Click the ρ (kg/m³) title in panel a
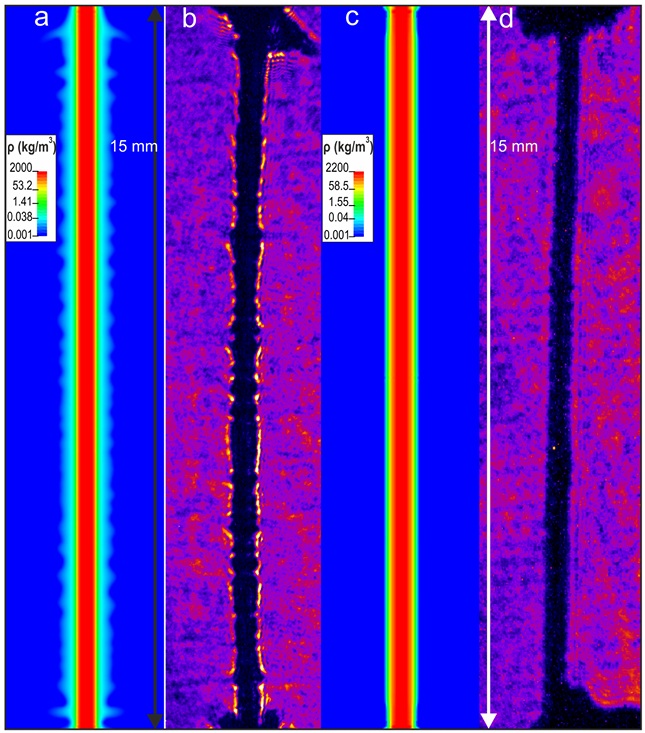 tap(28, 148)
